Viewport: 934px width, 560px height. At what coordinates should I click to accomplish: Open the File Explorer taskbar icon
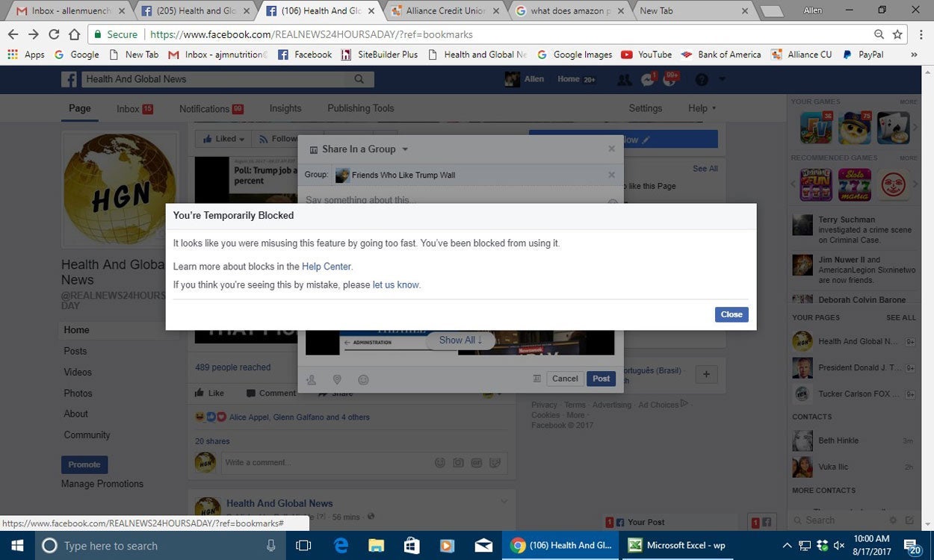(x=376, y=546)
